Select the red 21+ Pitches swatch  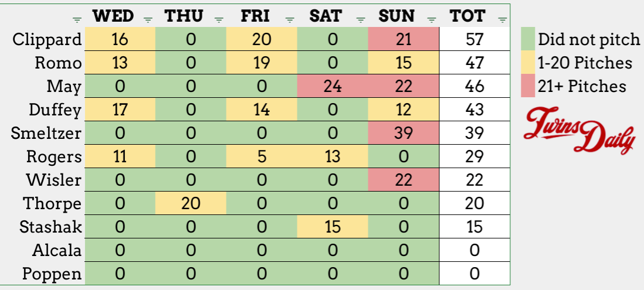pyautogui.click(x=528, y=86)
